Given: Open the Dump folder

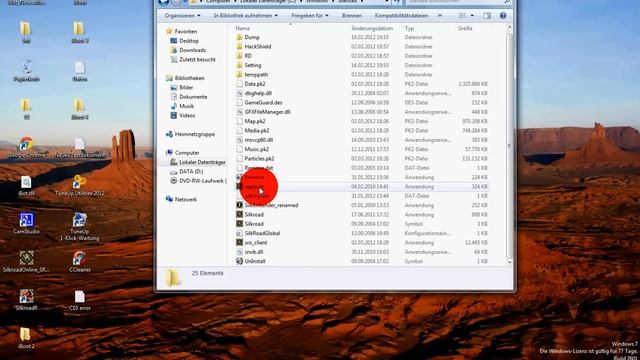Looking at the screenshot, I should point(252,37).
